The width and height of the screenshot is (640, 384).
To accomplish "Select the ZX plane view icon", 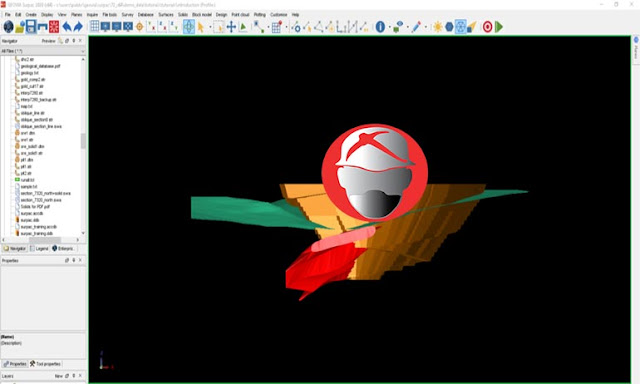I will (x=162, y=27).
